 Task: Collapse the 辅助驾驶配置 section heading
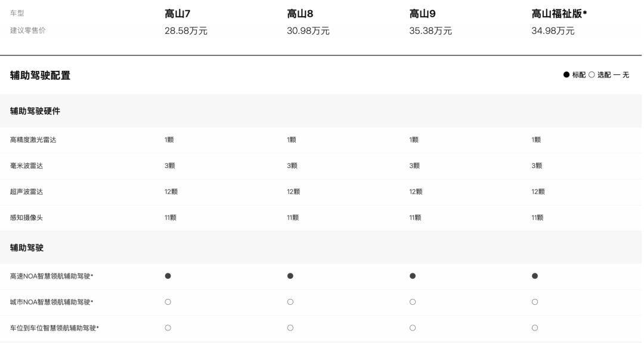pyautogui.click(x=41, y=76)
